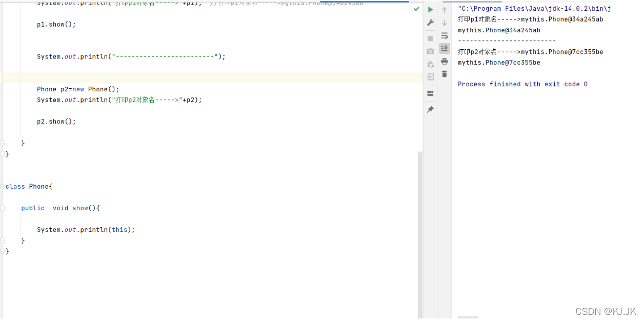Click the editor vertical scrollbar
This screenshot has width=644, height=320.
tap(420, 235)
